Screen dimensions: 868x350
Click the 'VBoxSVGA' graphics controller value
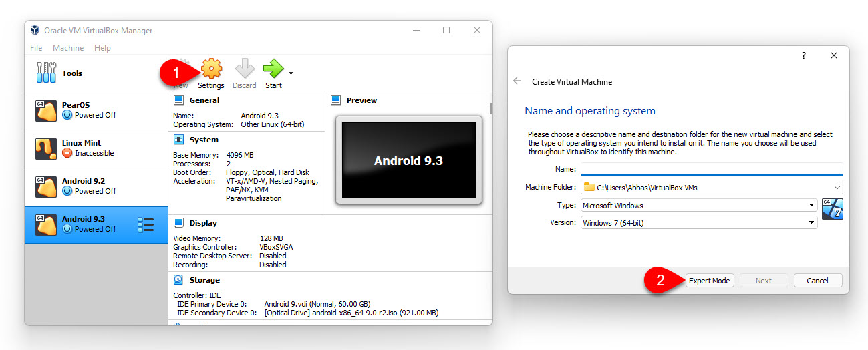[276, 247]
